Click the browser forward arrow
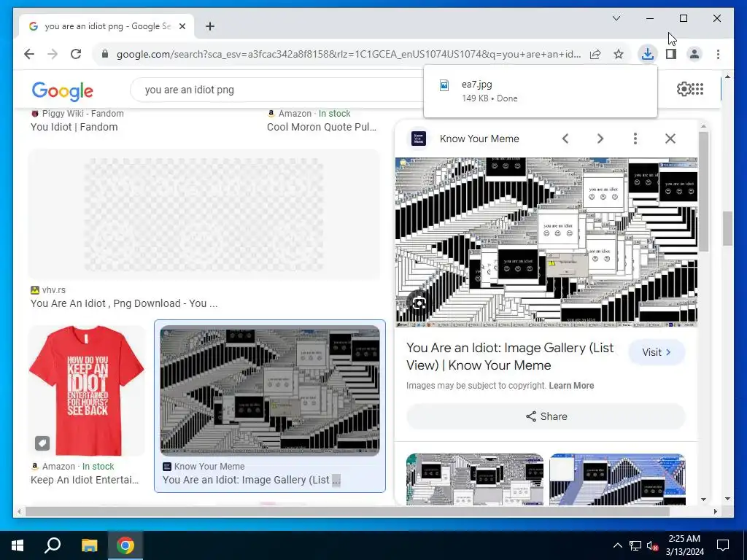Viewport: 747px width, 560px height. click(53, 54)
